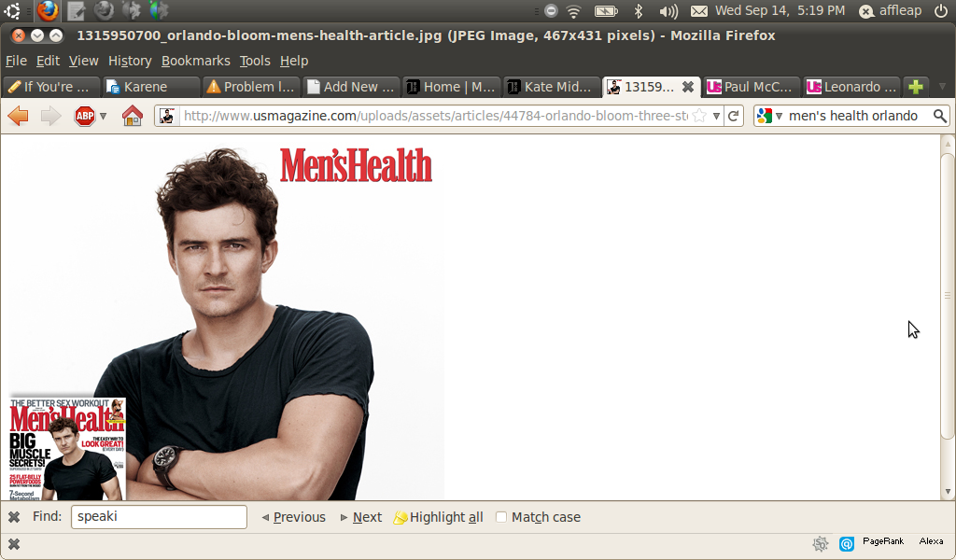Viewport: 956px width, 560px height.
Task: Open the View menu
Action: coord(83,61)
